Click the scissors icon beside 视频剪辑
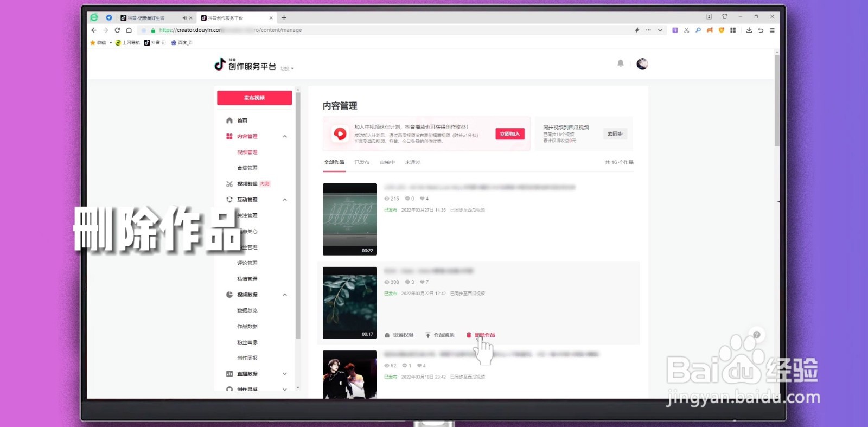The image size is (868, 427). 229,184
